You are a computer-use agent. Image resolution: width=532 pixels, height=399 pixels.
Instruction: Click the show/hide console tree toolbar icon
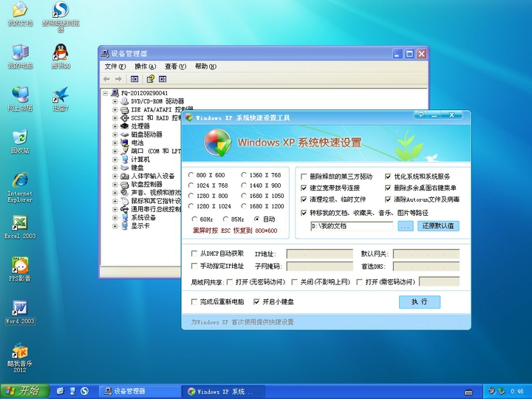[134, 79]
